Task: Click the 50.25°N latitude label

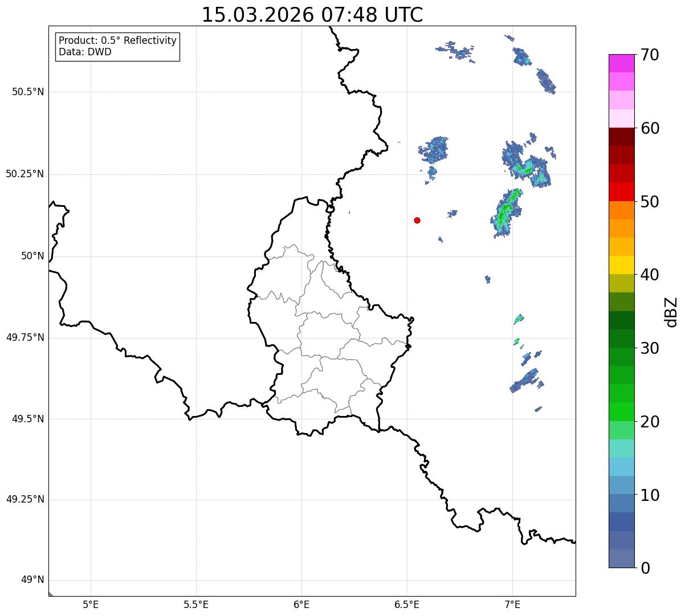Action: point(25,174)
